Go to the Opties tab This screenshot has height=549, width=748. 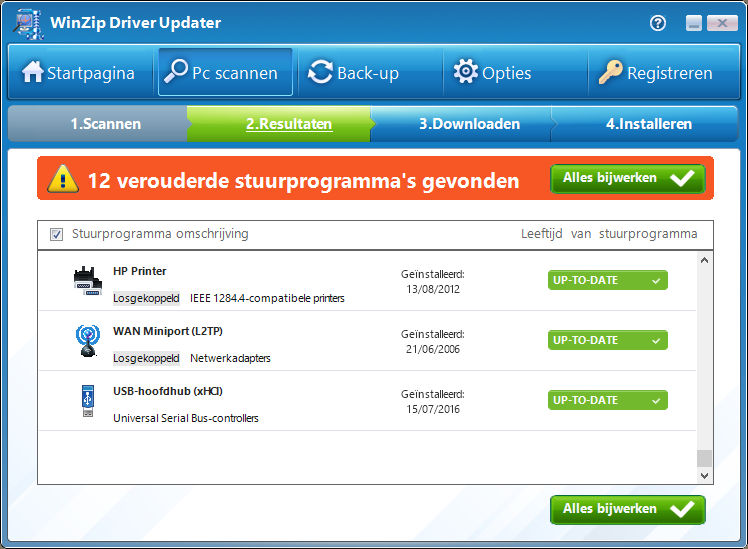pos(516,72)
